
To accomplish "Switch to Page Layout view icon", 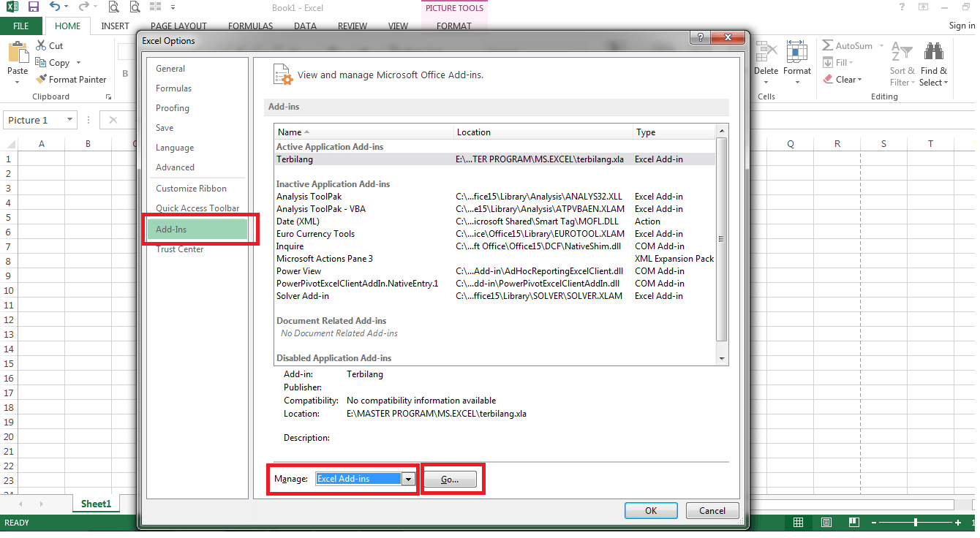I will pyautogui.click(x=826, y=523).
